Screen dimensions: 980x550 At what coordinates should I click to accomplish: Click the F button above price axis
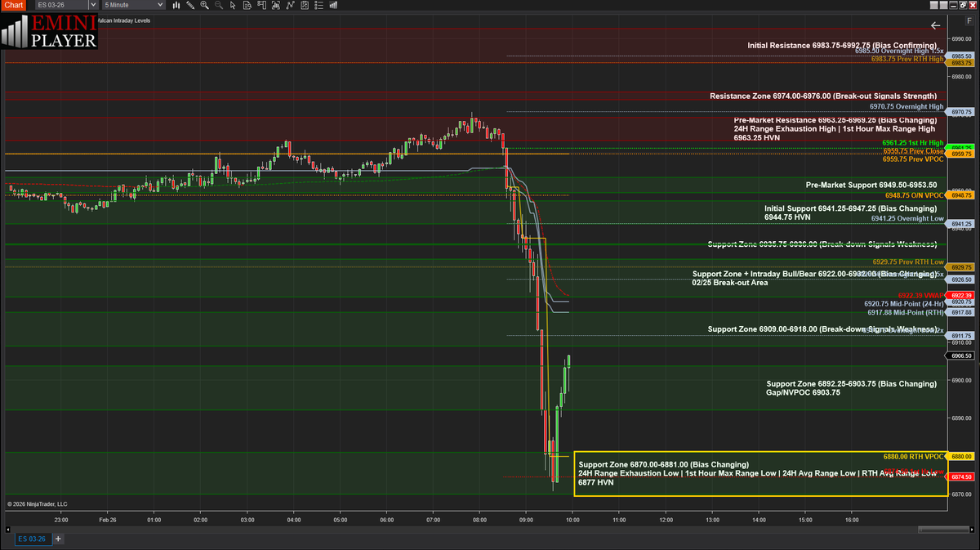tap(969, 19)
